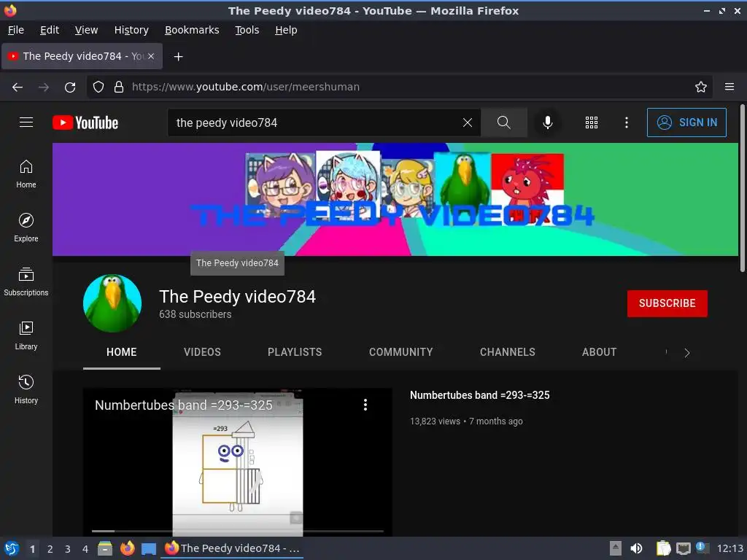Open the Edit menu
747x560 pixels.
click(50, 30)
